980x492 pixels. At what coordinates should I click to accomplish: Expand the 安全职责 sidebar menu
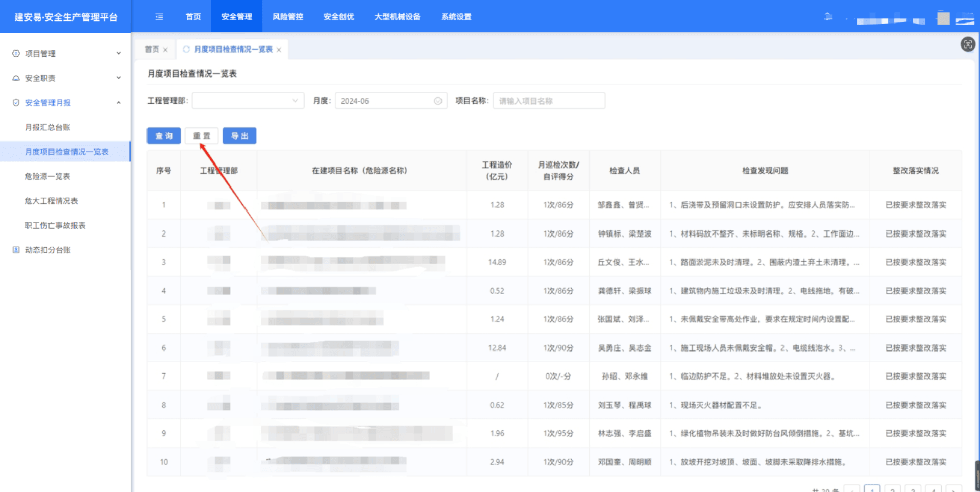pyautogui.click(x=118, y=78)
